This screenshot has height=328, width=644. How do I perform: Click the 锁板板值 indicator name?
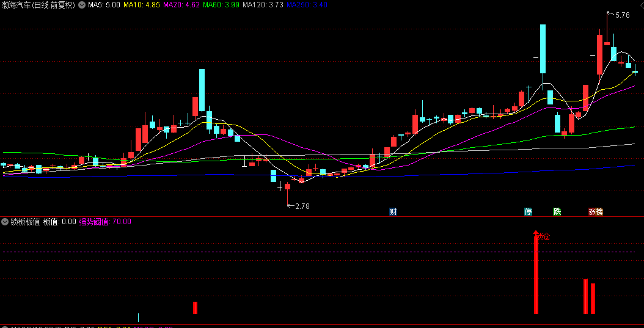coord(26,222)
